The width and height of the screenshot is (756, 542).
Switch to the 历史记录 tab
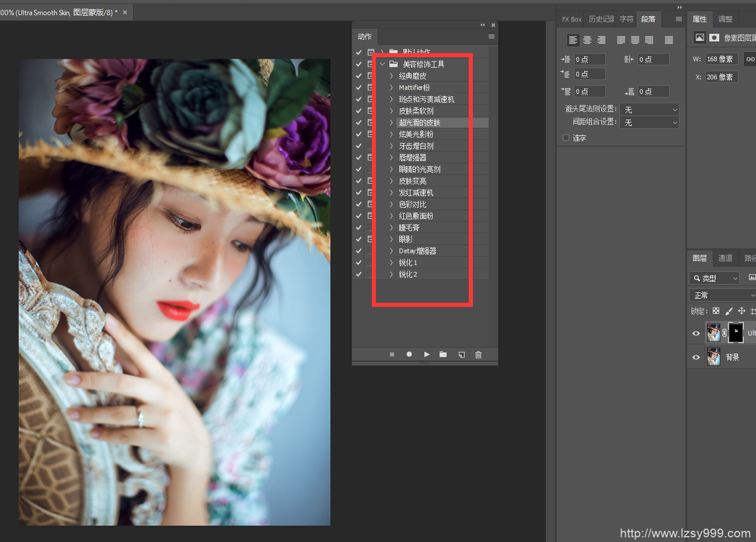click(601, 19)
